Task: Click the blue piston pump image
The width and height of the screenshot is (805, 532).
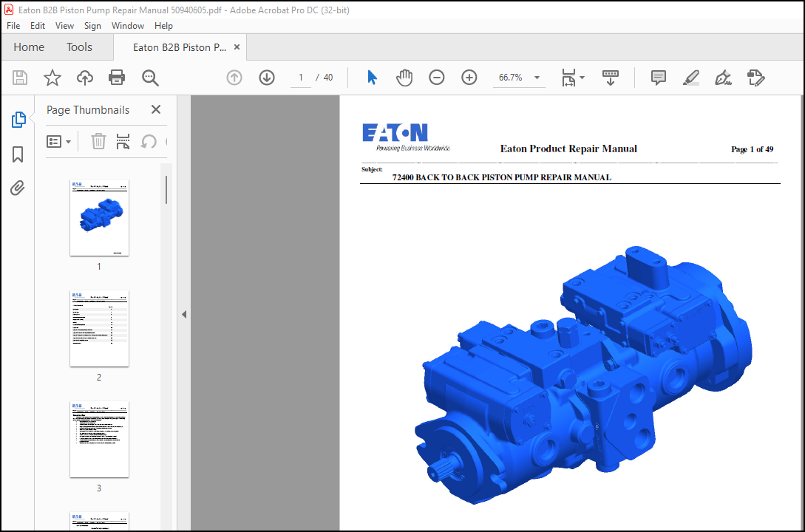Action: [582, 375]
